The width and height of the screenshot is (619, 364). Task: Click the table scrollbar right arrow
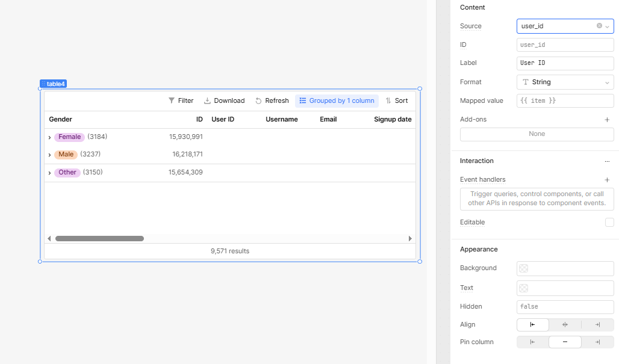[x=410, y=239]
